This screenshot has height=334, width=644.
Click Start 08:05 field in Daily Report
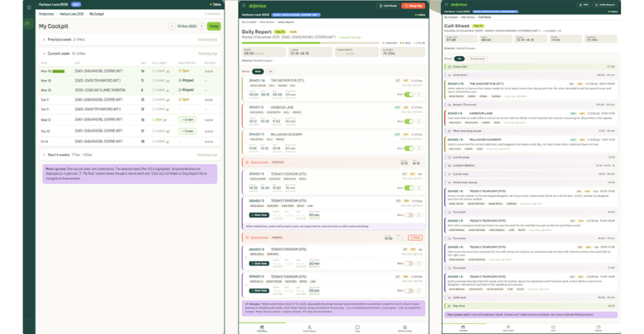point(263,52)
